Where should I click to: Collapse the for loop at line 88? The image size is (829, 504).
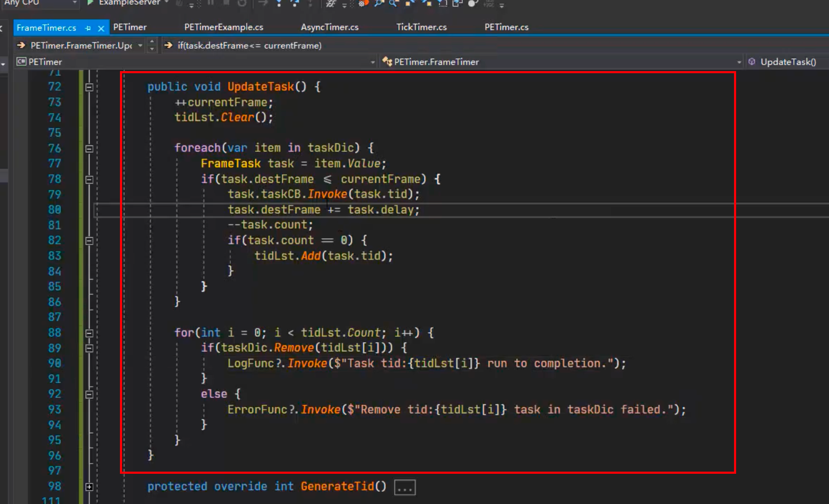89,333
